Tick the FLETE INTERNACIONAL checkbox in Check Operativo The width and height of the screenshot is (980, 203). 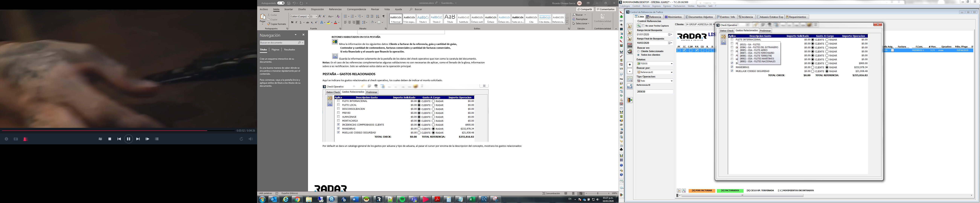click(732, 39)
